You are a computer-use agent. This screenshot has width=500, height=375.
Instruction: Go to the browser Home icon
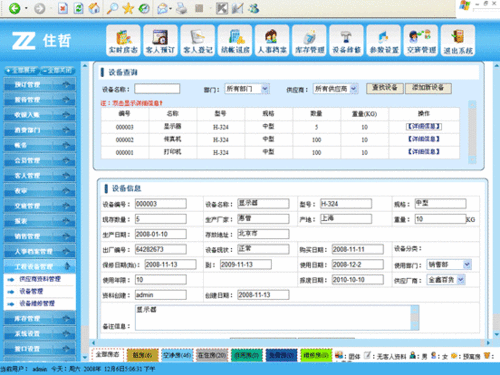pos(94,8)
